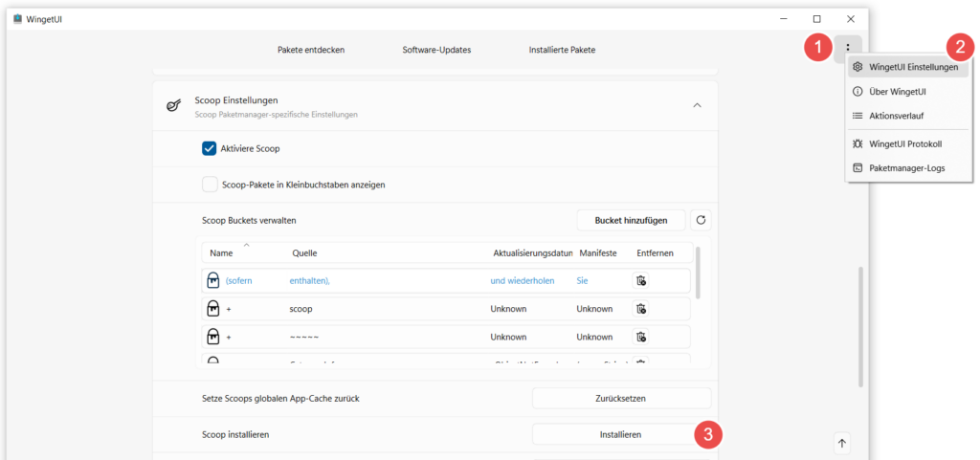Screen dimensions: 980x460
Task: Click the Scoop ice-cream scoop icon
Action: (173, 105)
